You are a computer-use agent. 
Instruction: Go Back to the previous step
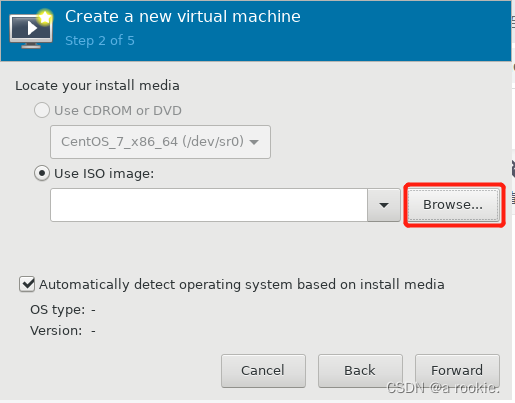point(360,370)
